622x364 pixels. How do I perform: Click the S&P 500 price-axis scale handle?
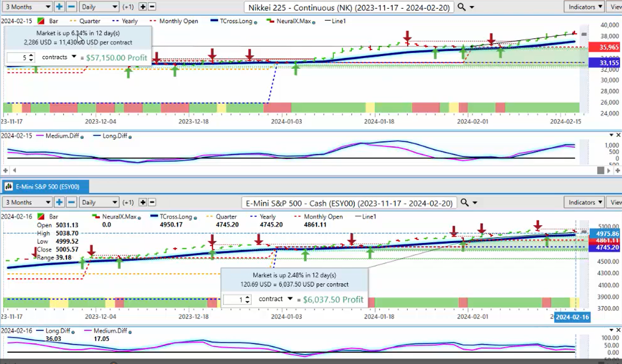(584, 231)
